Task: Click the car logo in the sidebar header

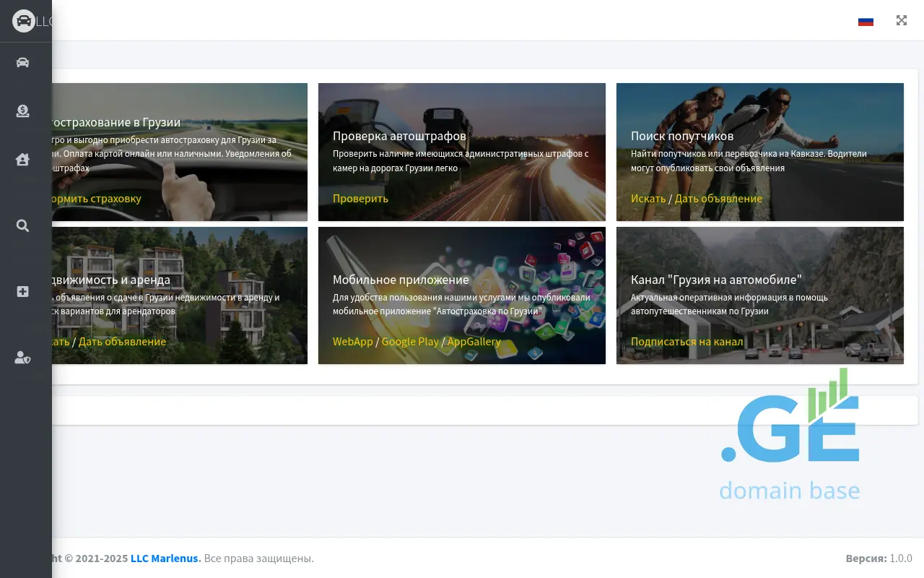Action: [24, 21]
